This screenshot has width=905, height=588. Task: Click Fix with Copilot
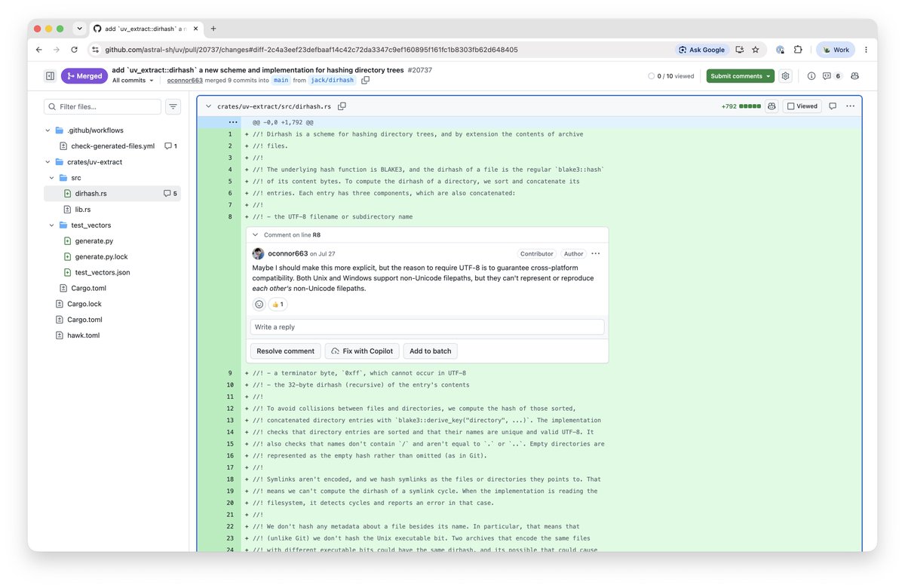point(362,351)
